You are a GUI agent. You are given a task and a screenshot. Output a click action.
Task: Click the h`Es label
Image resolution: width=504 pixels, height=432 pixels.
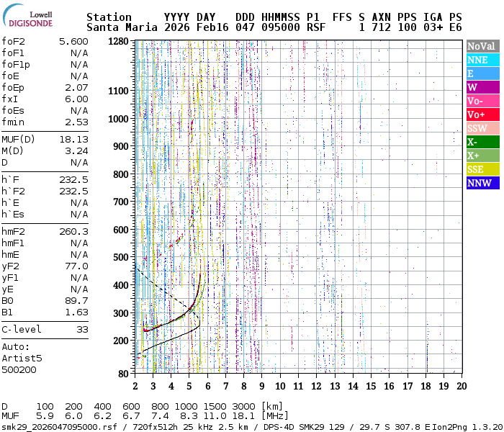coord(13,214)
